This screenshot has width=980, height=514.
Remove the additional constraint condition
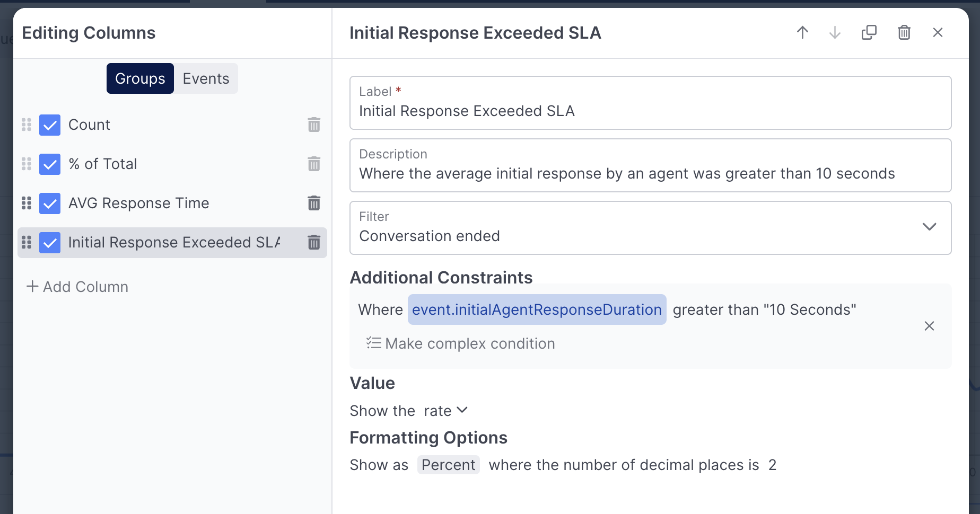pyautogui.click(x=929, y=326)
